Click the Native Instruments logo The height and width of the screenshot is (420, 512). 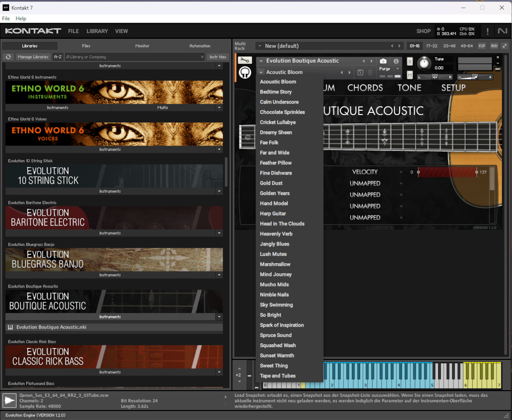[502, 31]
